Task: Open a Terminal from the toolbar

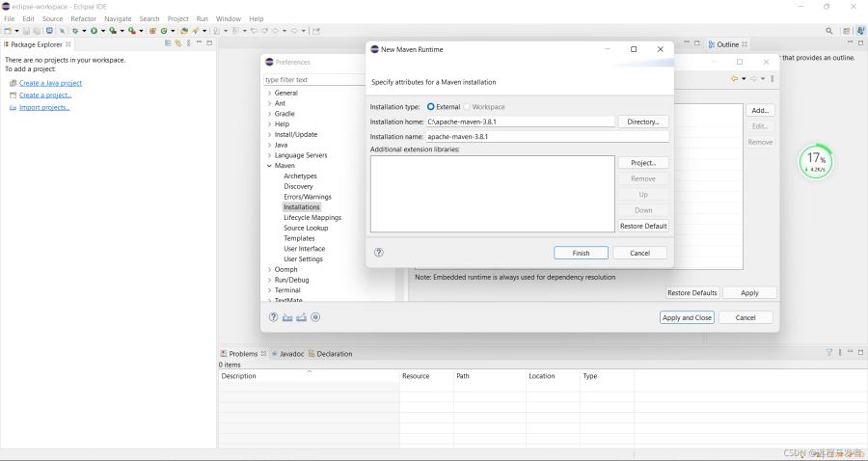Action: pyautogui.click(x=49, y=31)
